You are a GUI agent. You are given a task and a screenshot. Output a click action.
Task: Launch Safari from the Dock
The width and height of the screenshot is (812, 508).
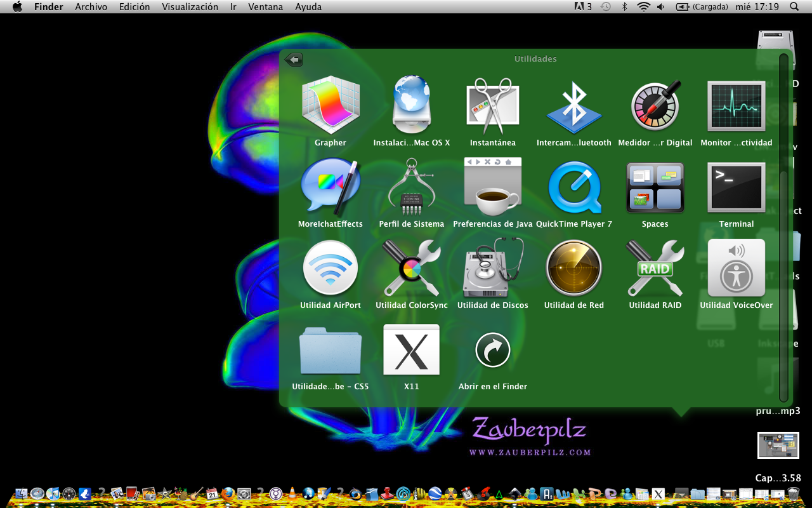click(x=37, y=493)
